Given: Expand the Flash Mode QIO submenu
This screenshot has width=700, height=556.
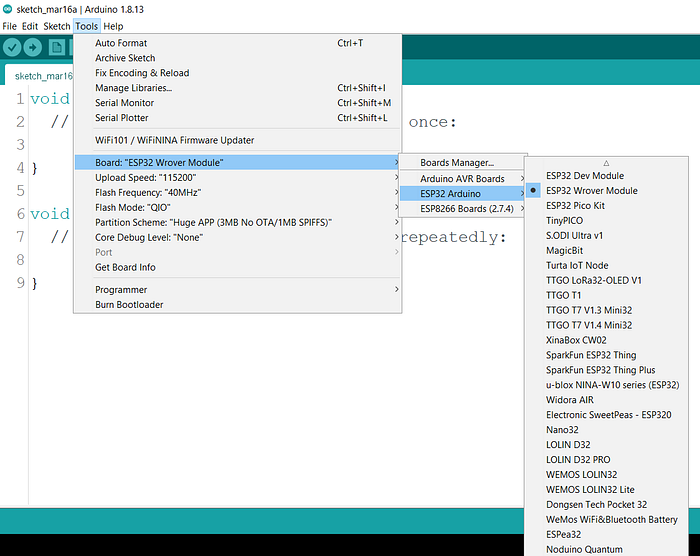Looking at the screenshot, I should tap(238, 208).
